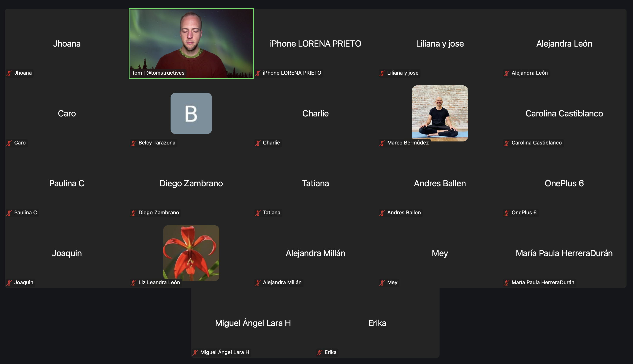Viewport: 633px width, 364px height.
Task: Click Belcy Tarazona's 'B' avatar
Action: pos(191,113)
